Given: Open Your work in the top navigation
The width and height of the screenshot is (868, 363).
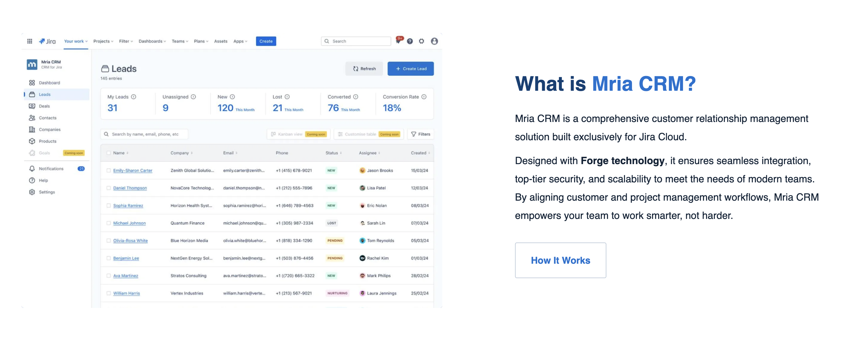Looking at the screenshot, I should tap(75, 41).
